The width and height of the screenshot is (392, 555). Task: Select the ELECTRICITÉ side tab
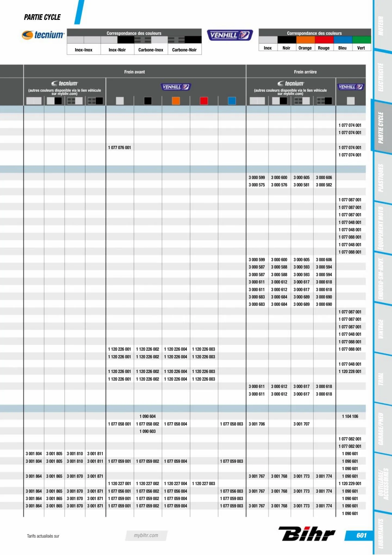[x=381, y=77]
